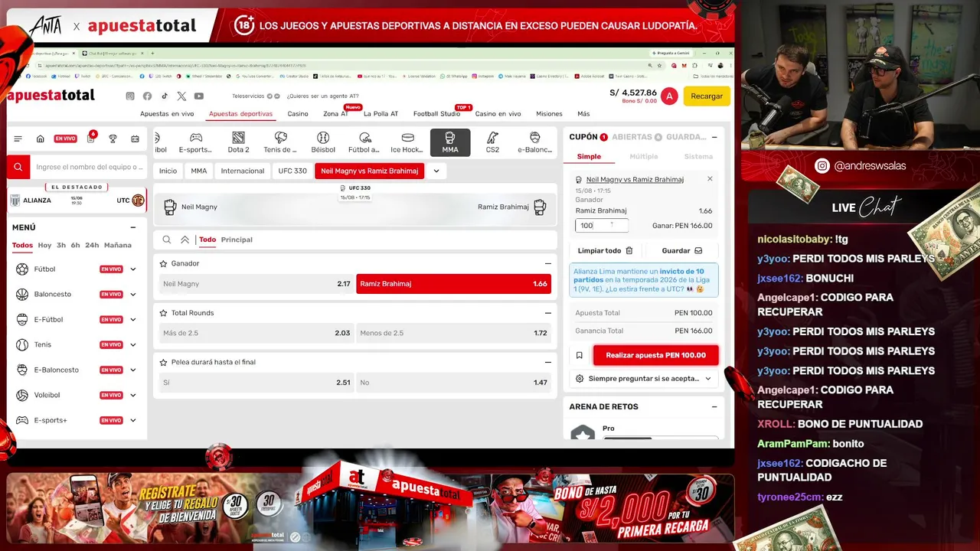This screenshot has height=551, width=980.
Task: Select the Dota 2 category icon
Action: [x=238, y=142]
